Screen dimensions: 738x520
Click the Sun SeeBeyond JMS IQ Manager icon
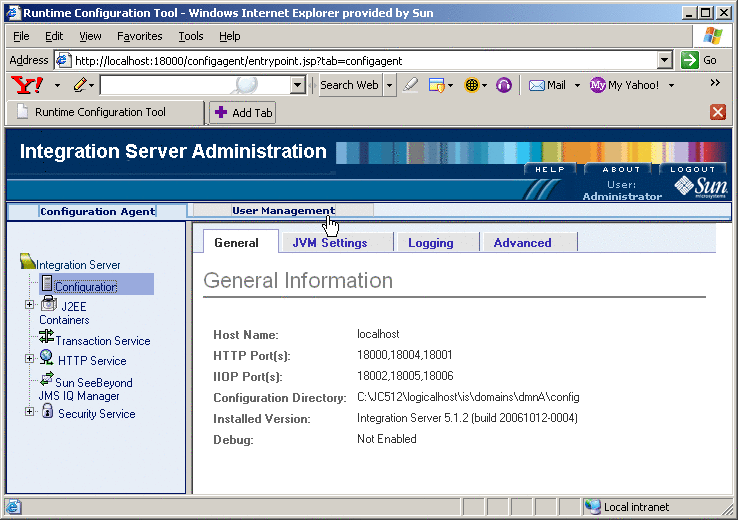(x=47, y=378)
